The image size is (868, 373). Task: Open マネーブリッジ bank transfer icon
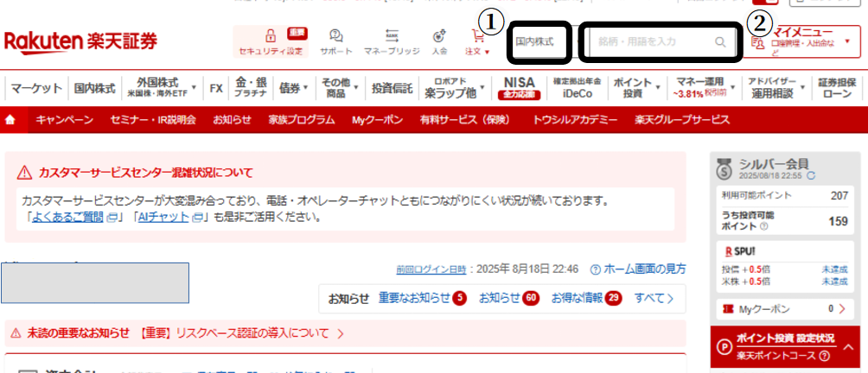pyautogui.click(x=392, y=36)
